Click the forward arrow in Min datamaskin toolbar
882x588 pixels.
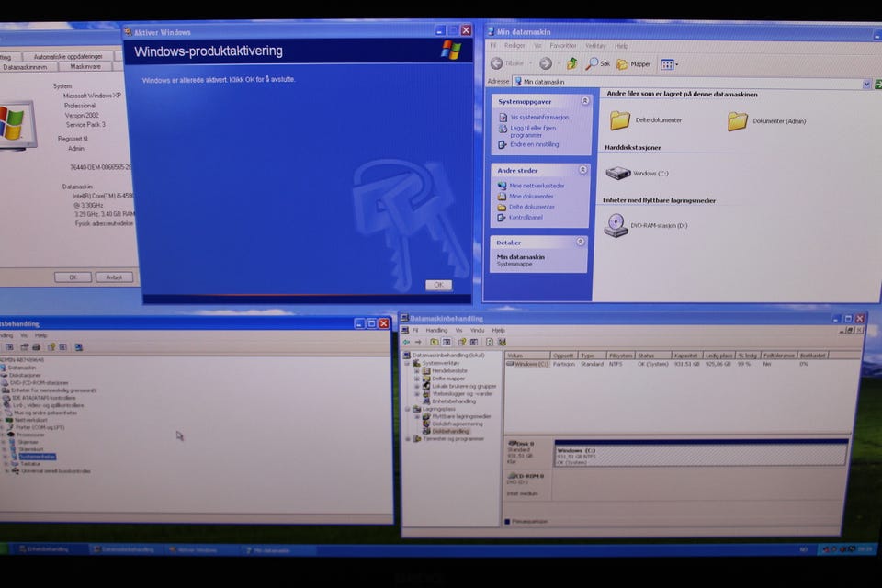[x=545, y=63]
